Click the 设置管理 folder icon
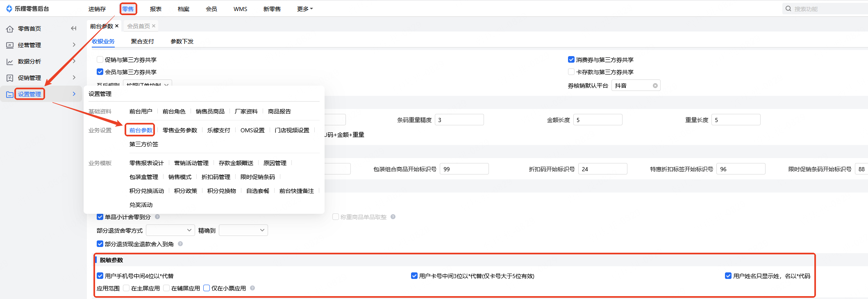This screenshot has height=299, width=868. (x=10, y=94)
